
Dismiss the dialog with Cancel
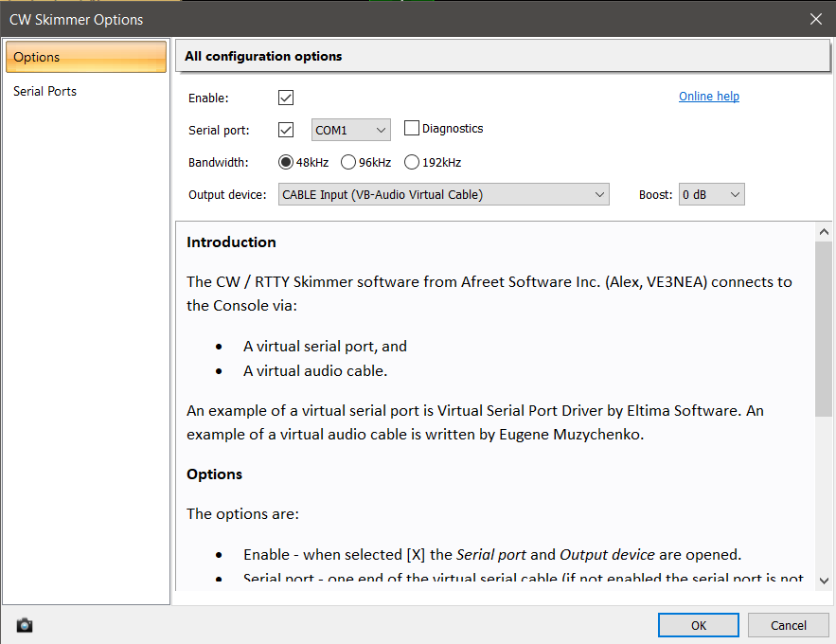[x=789, y=625]
